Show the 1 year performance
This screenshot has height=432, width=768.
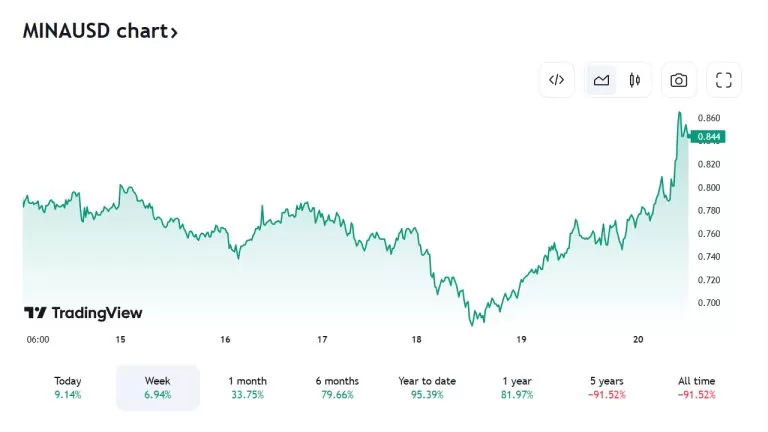coord(517,387)
